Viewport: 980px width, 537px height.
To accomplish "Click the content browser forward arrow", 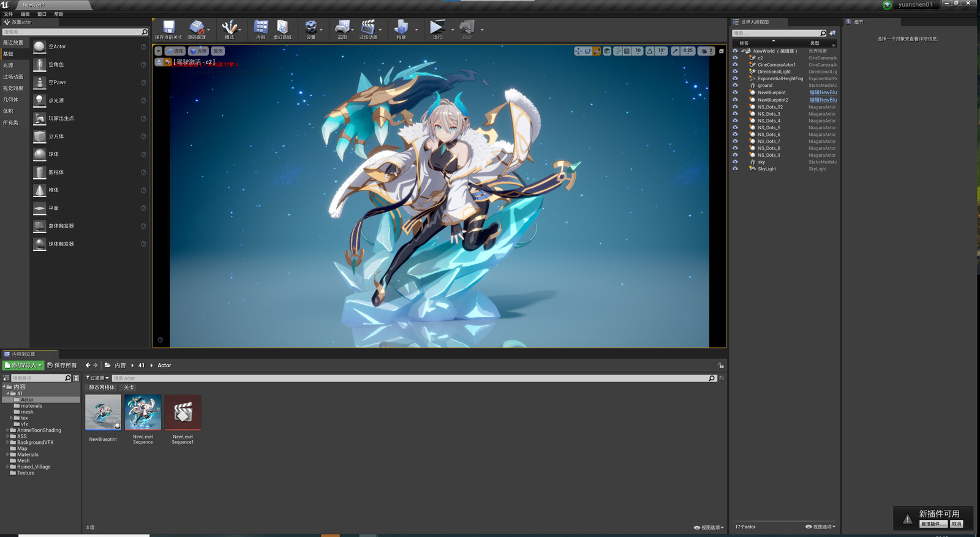I will pyautogui.click(x=96, y=366).
